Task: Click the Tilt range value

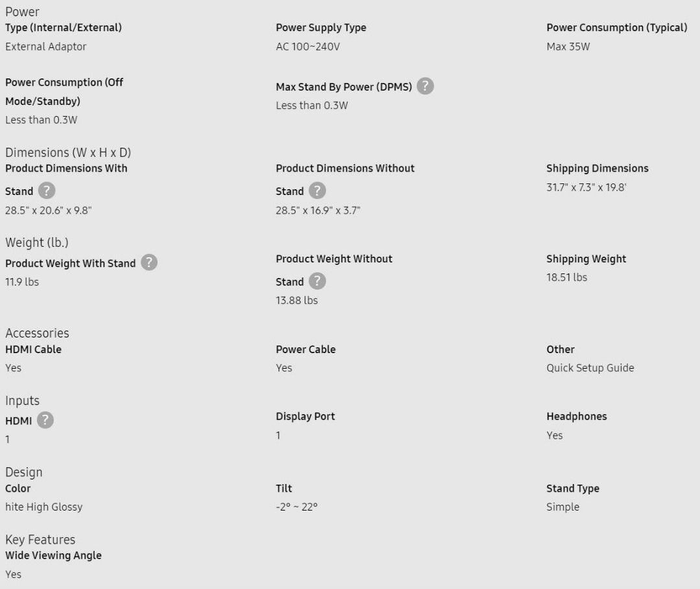Action: (296, 507)
